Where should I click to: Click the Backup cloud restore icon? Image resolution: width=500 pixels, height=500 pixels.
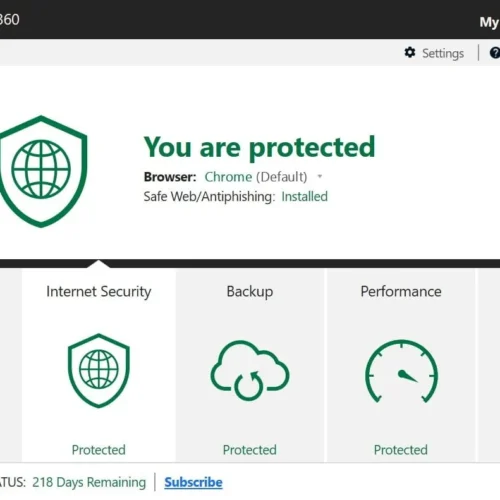[250, 370]
